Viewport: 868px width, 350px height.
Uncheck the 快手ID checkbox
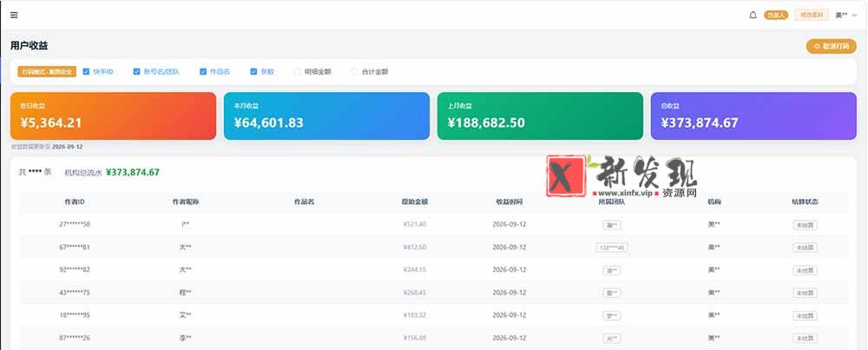point(86,71)
